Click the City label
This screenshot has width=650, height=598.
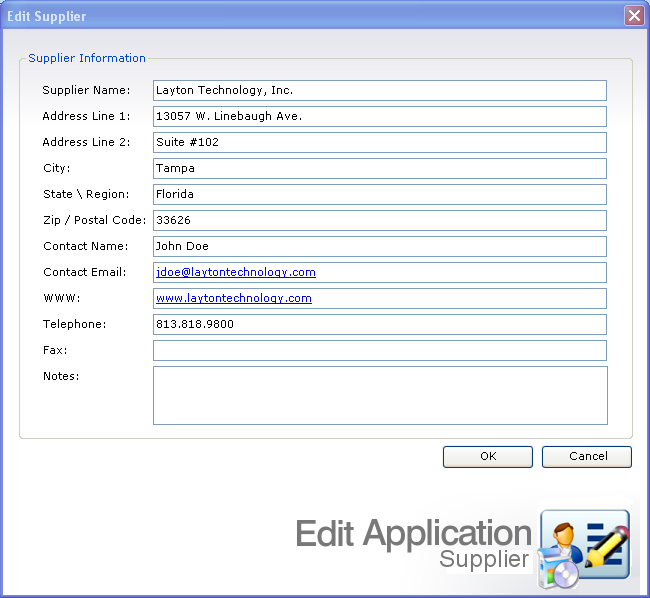(57, 168)
